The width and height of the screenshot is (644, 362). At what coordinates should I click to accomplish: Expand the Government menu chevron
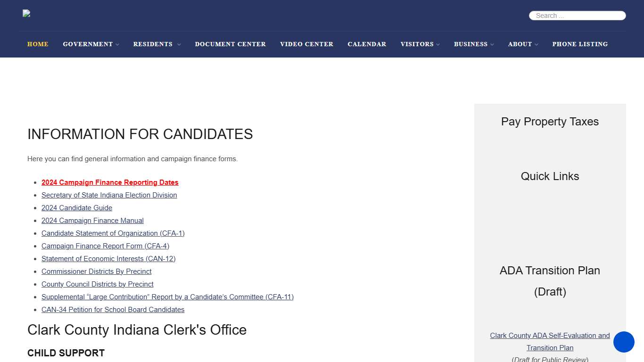pos(117,45)
